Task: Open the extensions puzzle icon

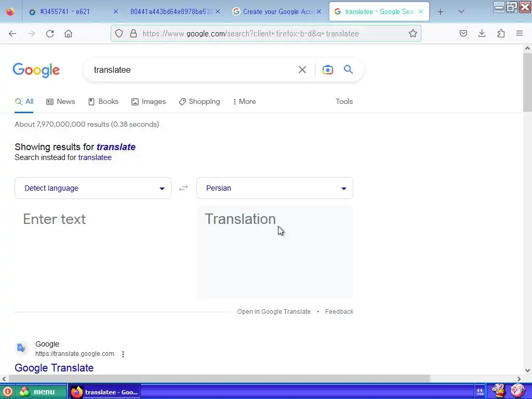Action: click(501, 33)
